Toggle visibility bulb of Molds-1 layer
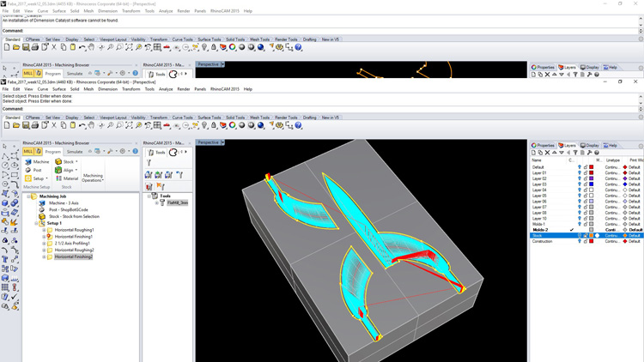Image resolution: width=644 pixels, height=362 pixels. 580,224
